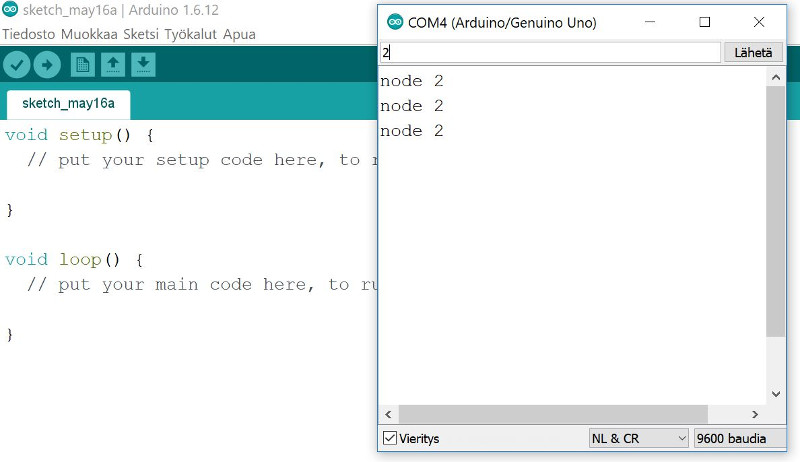The height and width of the screenshot is (462, 800).
Task: Click the Arduino logo in the COM4 window title
Action: [395, 22]
